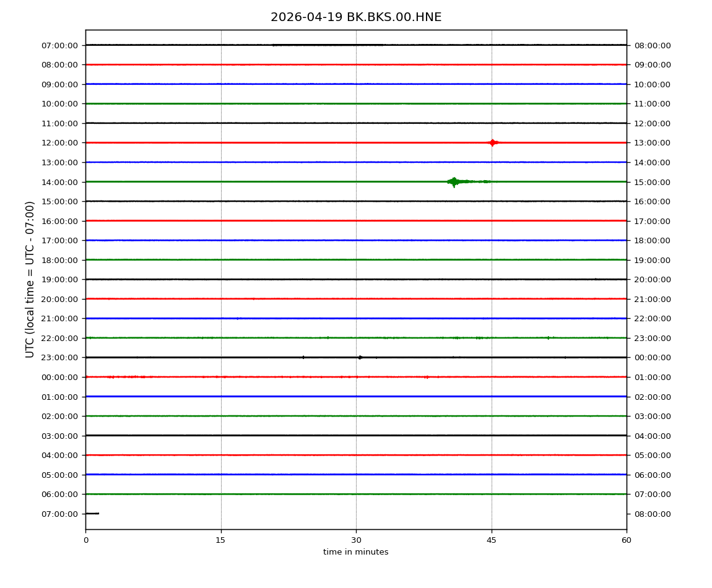The width and height of the screenshot is (712, 588).
Task: Click the red seismic event burst on the 12:00 UTC trace
Action: click(492, 142)
